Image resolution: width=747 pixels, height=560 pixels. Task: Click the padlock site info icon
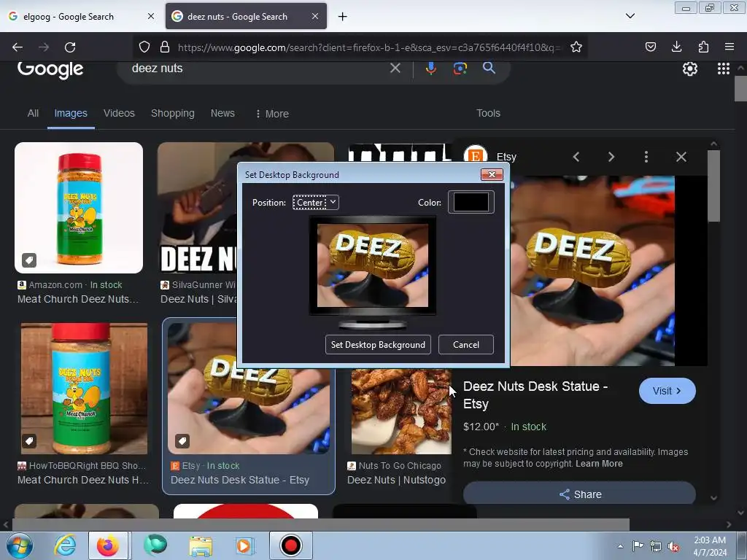[x=165, y=47]
